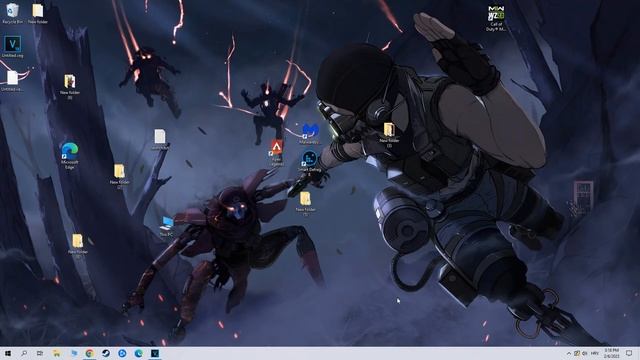This screenshot has height=360, width=640.
Task: Open the HRV input language switcher
Action: click(x=595, y=353)
